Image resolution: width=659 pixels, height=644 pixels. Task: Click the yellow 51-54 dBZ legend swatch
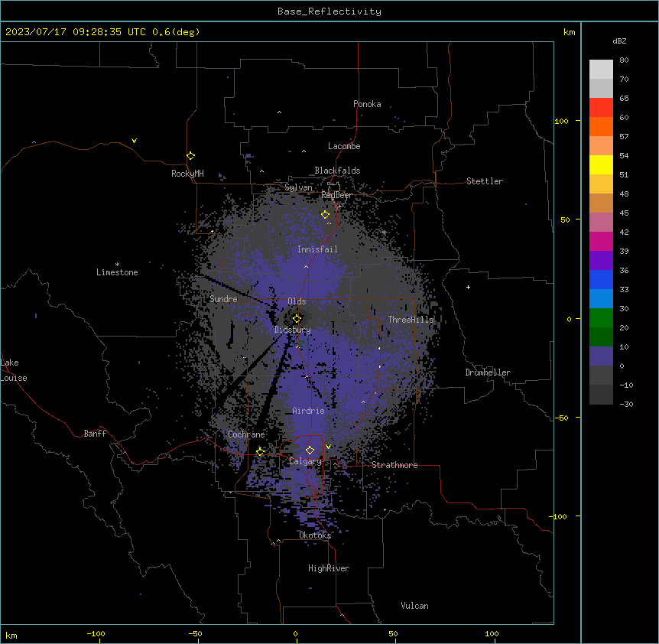(601, 164)
